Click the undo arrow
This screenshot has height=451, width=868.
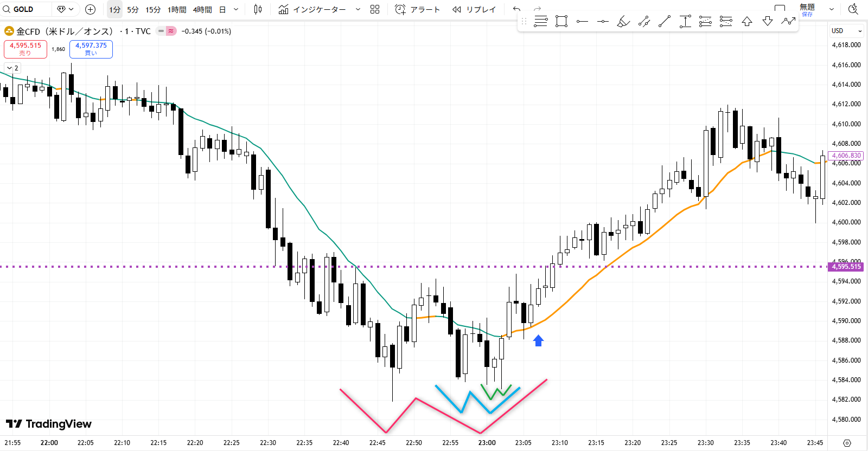pos(516,9)
